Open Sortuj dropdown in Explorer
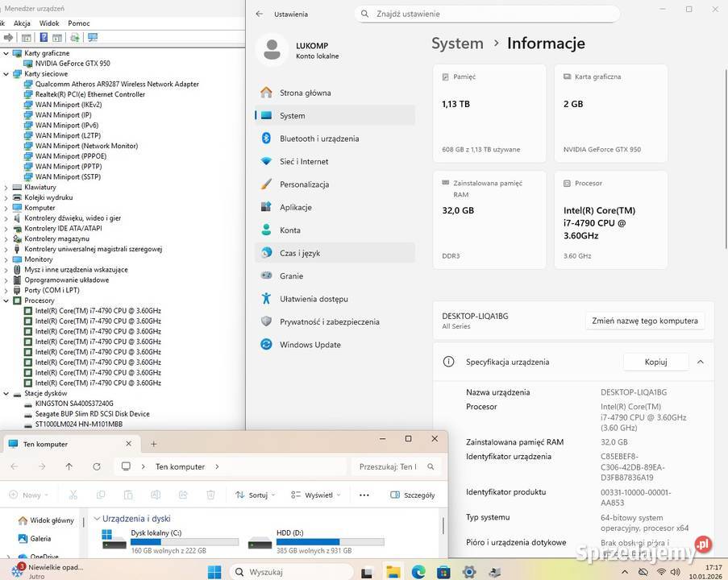Screen dimensions: 728x580 point(255,495)
